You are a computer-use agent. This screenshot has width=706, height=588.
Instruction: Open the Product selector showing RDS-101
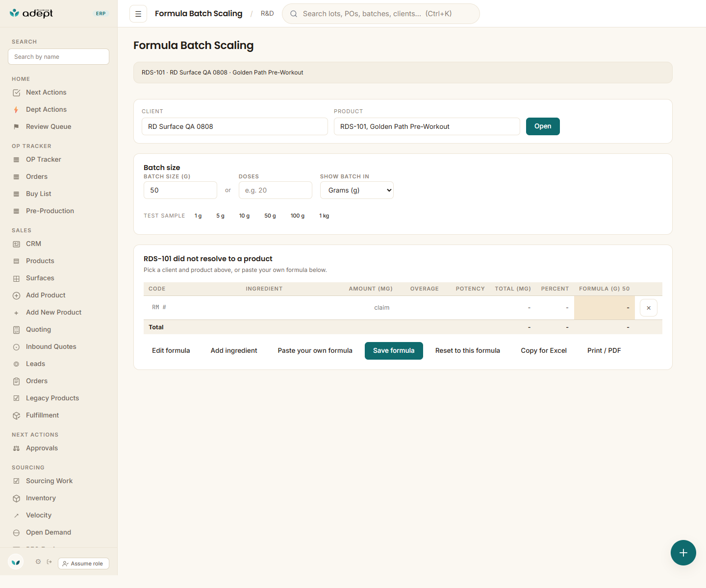[427, 126]
